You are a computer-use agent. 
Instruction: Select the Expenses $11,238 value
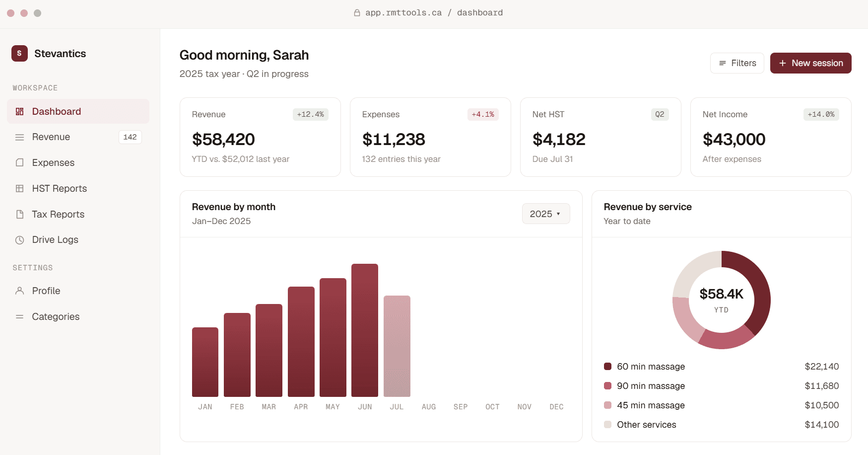tap(394, 140)
